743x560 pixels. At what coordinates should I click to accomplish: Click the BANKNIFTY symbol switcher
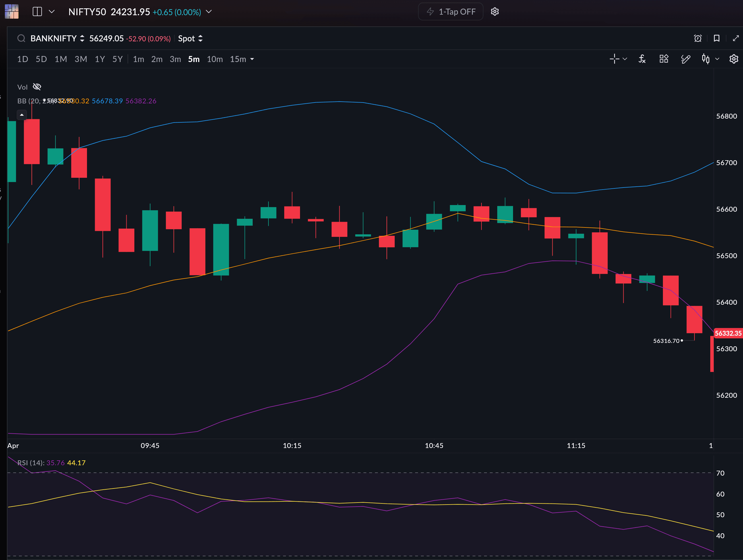click(x=57, y=39)
